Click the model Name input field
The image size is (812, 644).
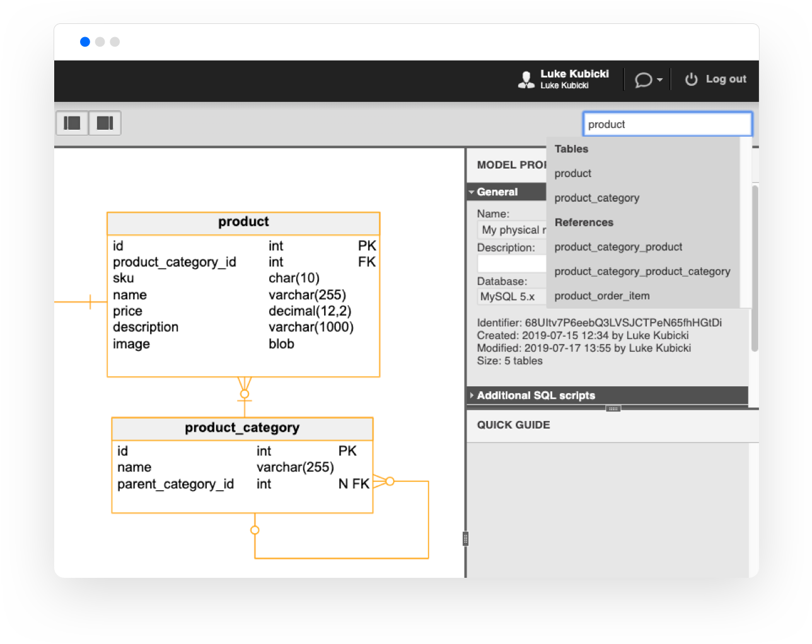(513, 230)
